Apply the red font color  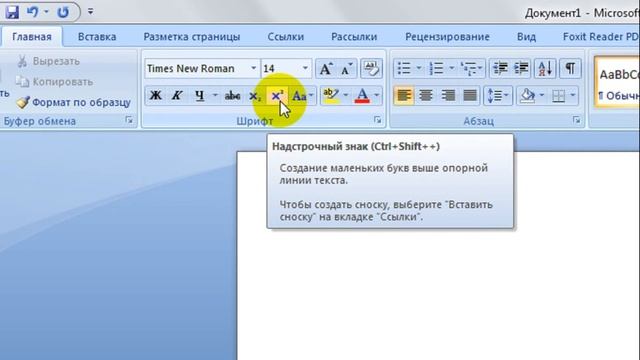pos(362,96)
